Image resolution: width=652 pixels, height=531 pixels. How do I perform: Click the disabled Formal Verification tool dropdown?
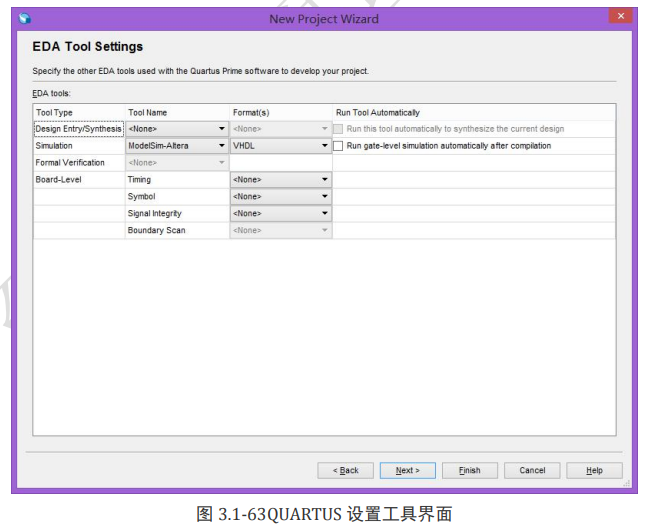pos(177,163)
